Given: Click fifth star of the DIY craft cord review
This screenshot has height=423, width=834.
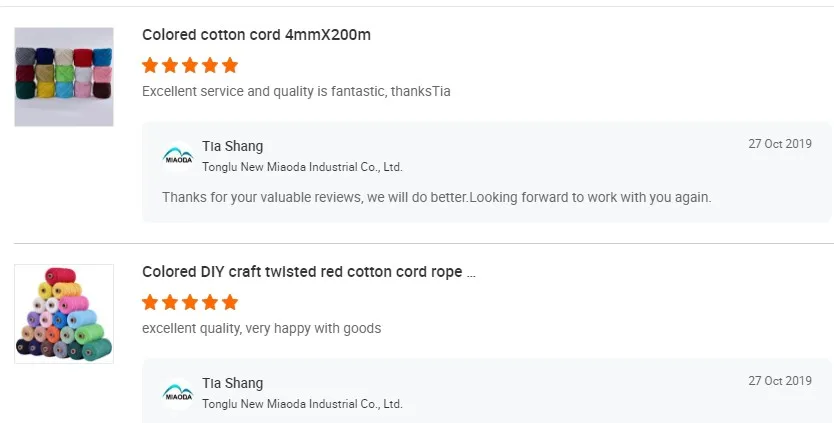Looking at the screenshot, I should (x=230, y=302).
